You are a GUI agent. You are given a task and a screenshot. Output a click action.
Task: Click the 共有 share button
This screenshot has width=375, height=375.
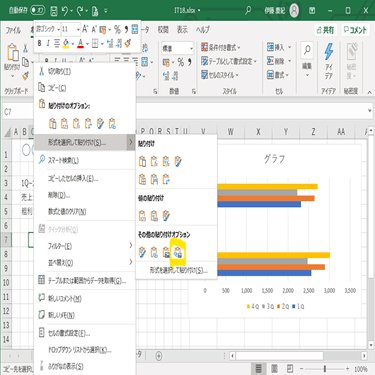point(325,30)
